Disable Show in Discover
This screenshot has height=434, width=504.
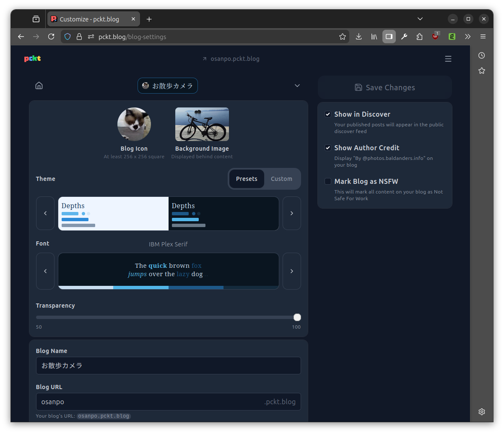(x=327, y=114)
